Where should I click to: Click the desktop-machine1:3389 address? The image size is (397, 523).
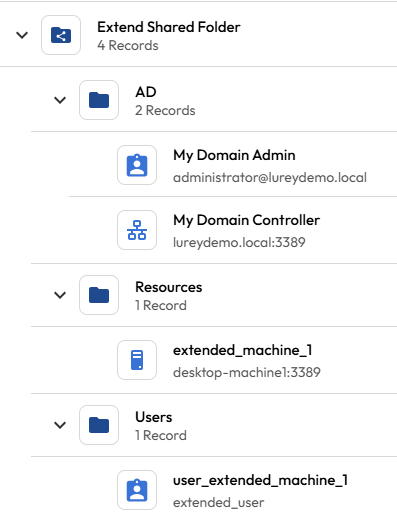(247, 372)
